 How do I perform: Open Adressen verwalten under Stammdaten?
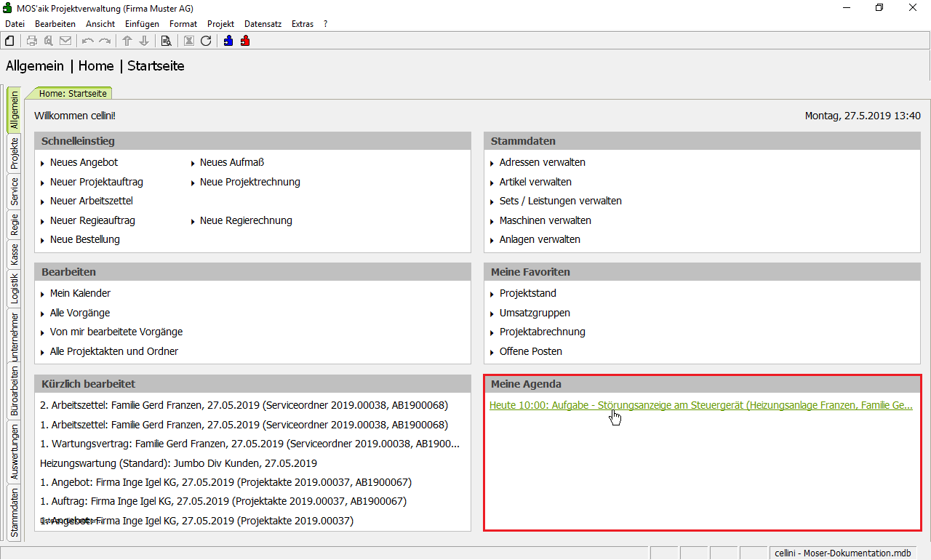pos(542,162)
